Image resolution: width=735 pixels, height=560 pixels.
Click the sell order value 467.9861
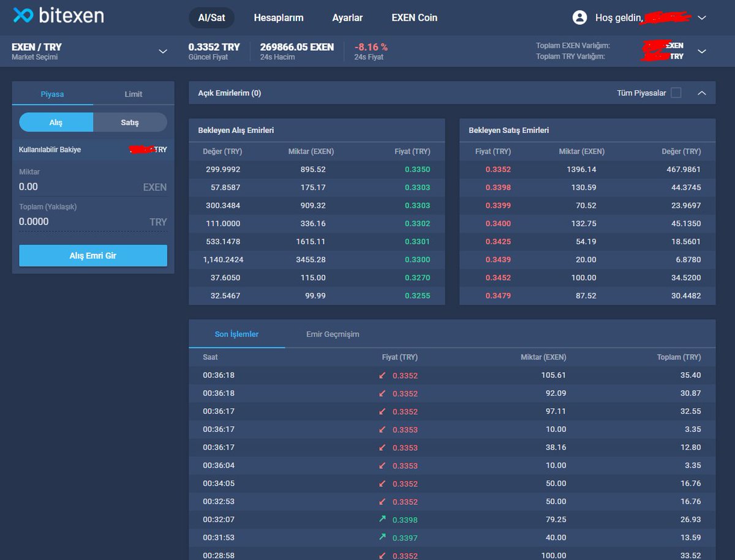click(684, 170)
